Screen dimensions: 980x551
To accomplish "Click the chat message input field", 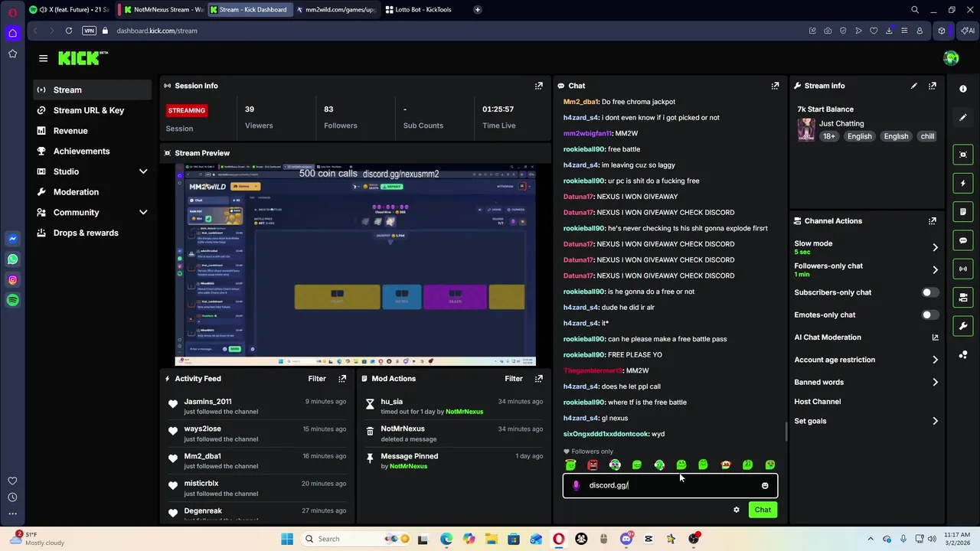I will (670, 486).
